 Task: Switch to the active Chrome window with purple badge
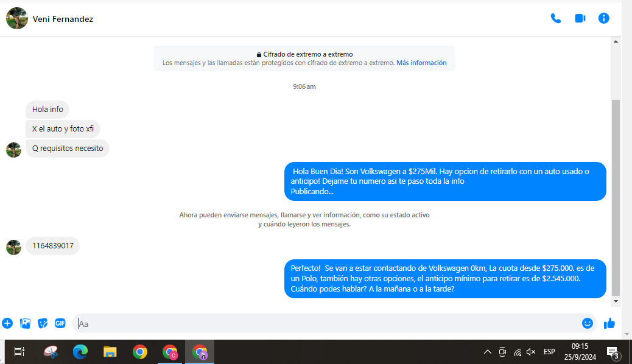(200, 352)
